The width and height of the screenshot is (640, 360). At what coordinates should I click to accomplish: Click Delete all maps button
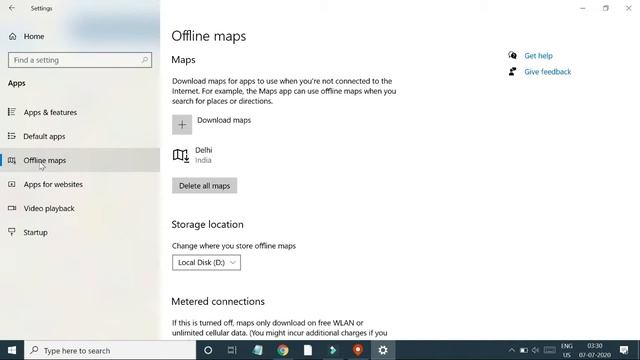[x=204, y=186]
